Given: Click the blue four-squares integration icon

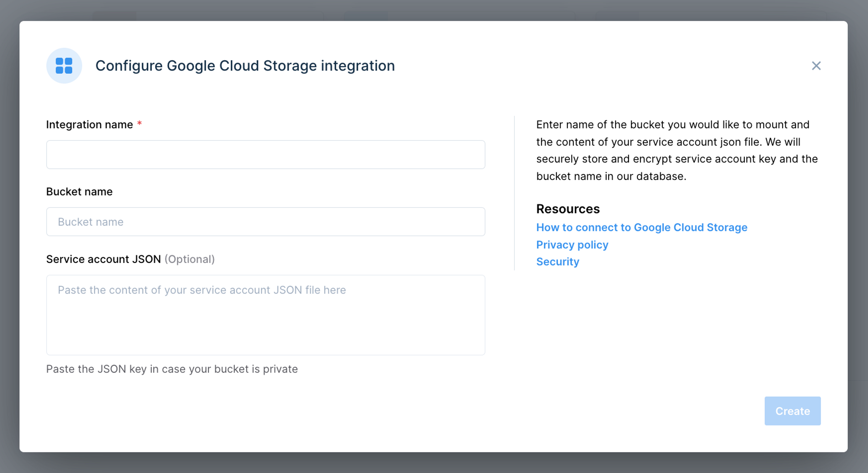Looking at the screenshot, I should pos(64,66).
